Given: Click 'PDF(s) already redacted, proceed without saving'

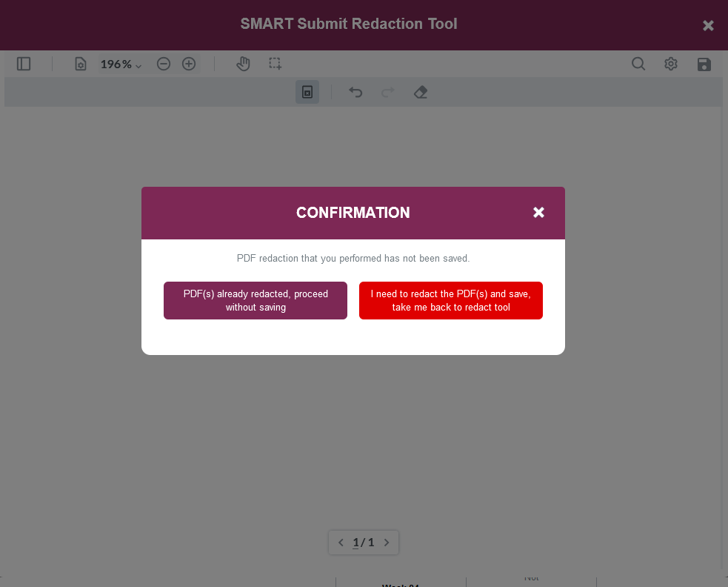Looking at the screenshot, I should [256, 300].
